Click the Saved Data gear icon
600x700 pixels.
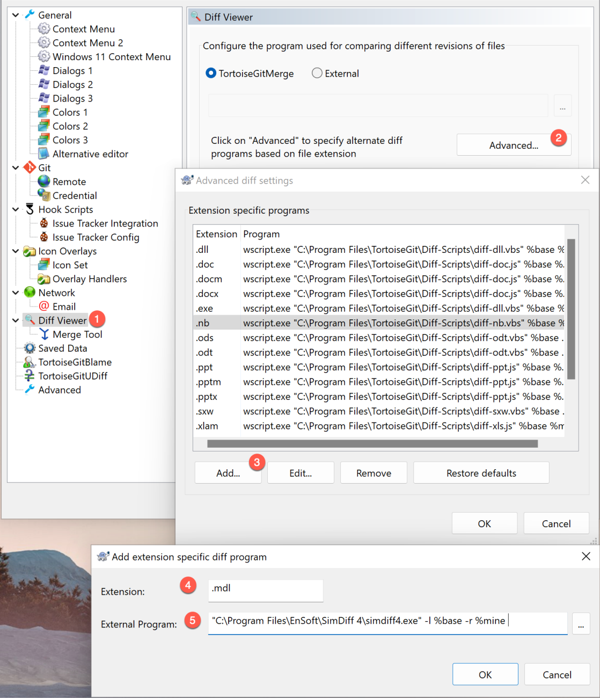click(x=30, y=348)
